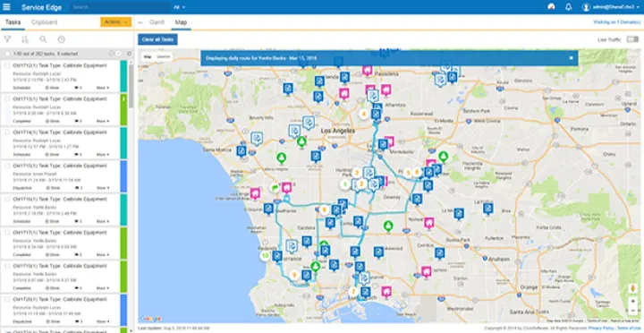Image resolution: width=644 pixels, height=333 pixels.
Task: Click the map zoom in plus
Action: (x=633, y=302)
